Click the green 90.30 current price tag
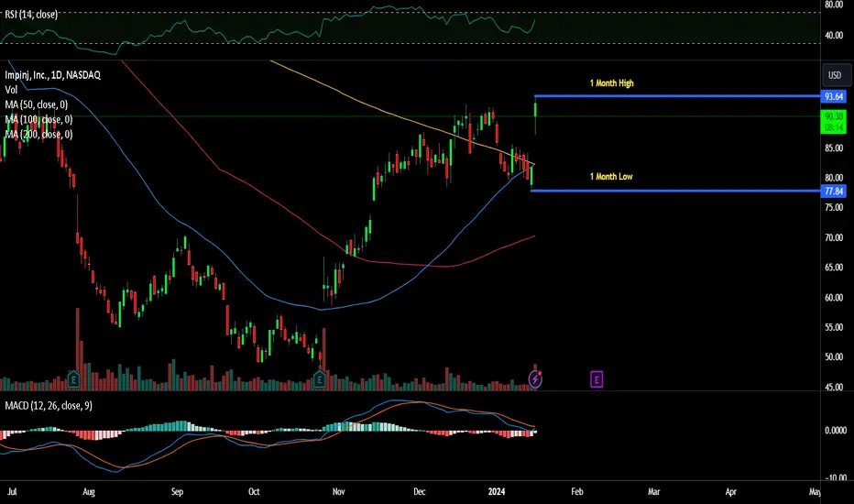Image resolution: width=854 pixels, height=504 pixels. pos(834,122)
